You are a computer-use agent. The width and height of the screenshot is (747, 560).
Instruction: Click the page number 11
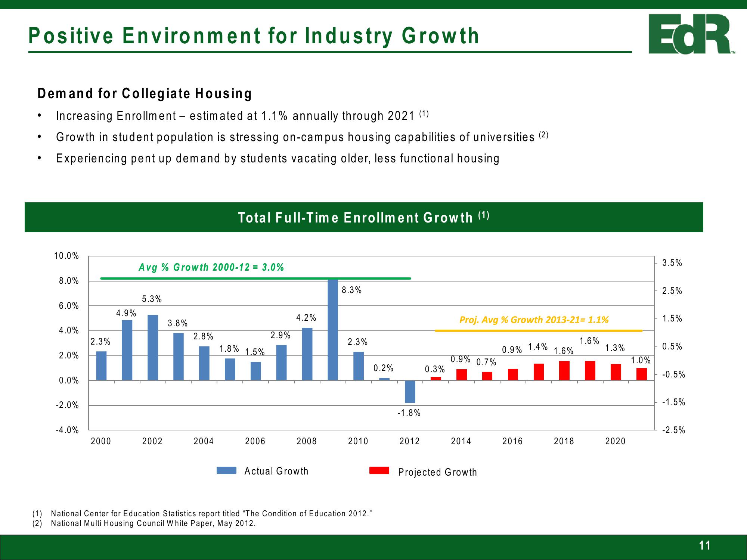click(704, 545)
